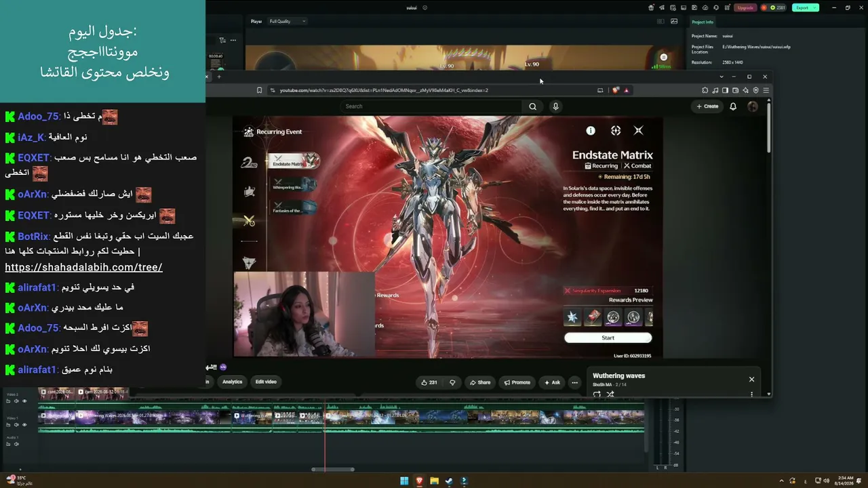Open the Full Quality playback dropdown

[x=287, y=21]
